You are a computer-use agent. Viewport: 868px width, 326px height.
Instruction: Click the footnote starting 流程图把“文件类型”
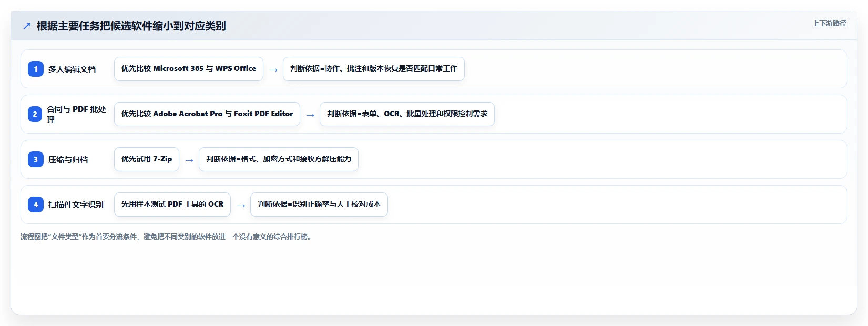click(x=167, y=237)
